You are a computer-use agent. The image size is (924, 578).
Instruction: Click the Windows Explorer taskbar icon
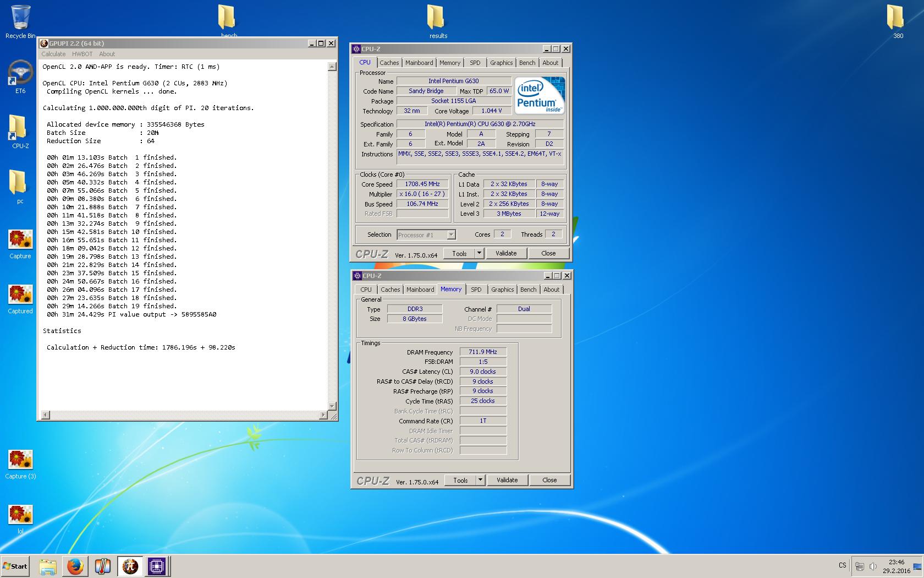tap(48, 566)
